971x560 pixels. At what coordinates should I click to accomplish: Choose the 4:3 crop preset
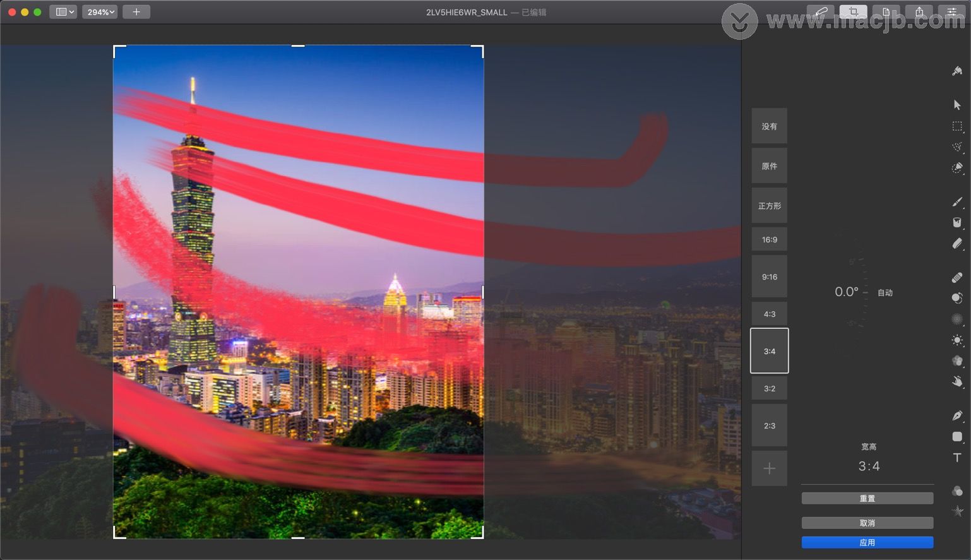coord(769,314)
